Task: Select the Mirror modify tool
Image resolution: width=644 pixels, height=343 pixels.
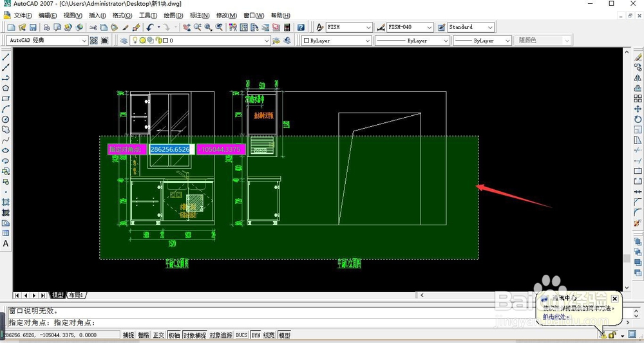Action: pyautogui.click(x=638, y=77)
